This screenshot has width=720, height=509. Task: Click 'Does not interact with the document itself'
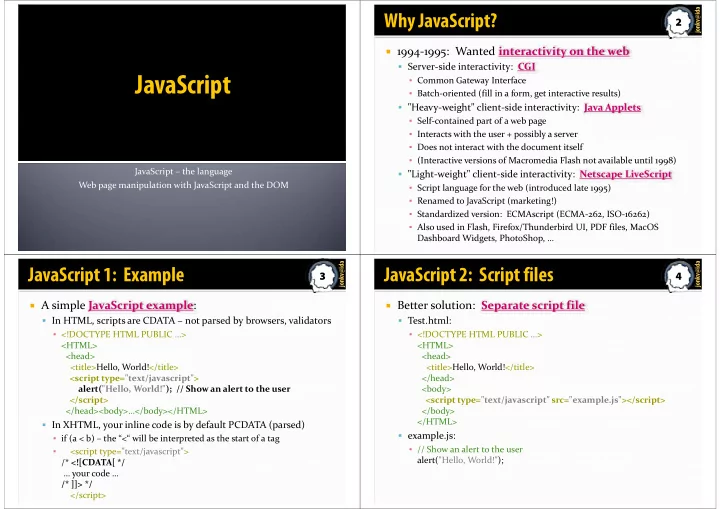(x=500, y=147)
